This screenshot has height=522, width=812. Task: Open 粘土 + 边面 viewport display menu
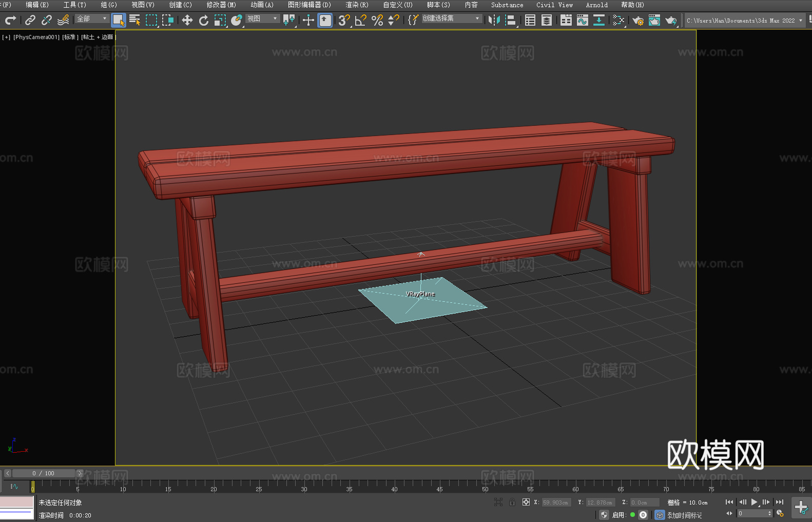tap(98, 37)
